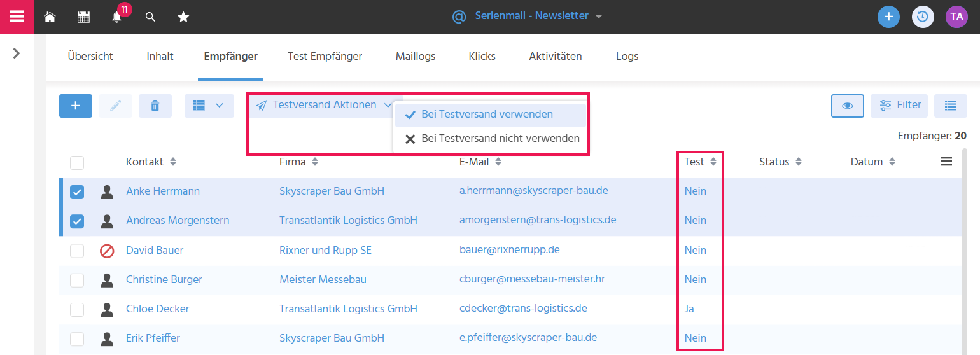Expand the left sidebar chevron
Image resolution: width=980 pixels, height=355 pixels.
pyautogui.click(x=17, y=53)
